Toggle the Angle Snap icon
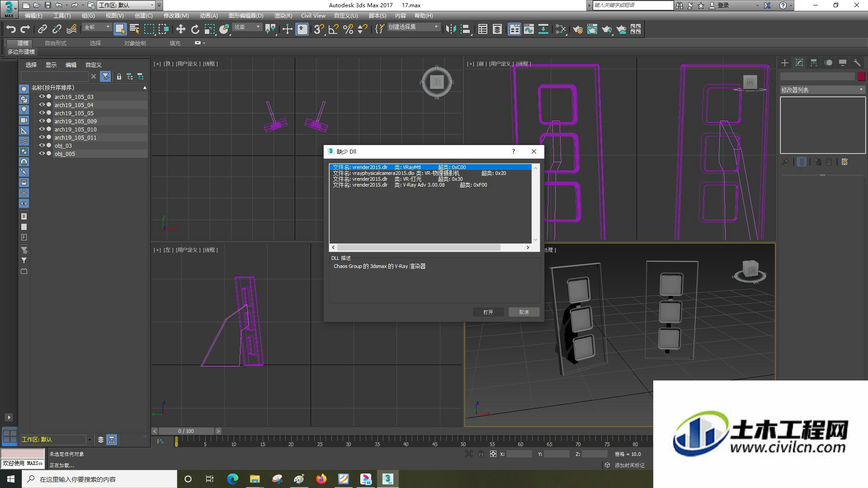The height and width of the screenshot is (488, 868). (x=333, y=29)
